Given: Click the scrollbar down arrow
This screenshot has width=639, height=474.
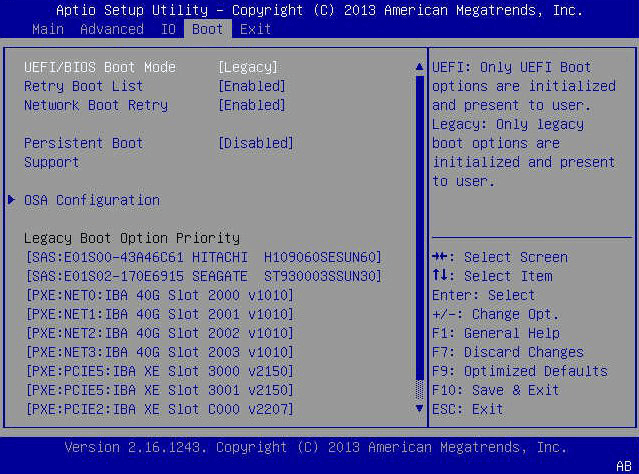Looking at the screenshot, I should click(x=419, y=409).
